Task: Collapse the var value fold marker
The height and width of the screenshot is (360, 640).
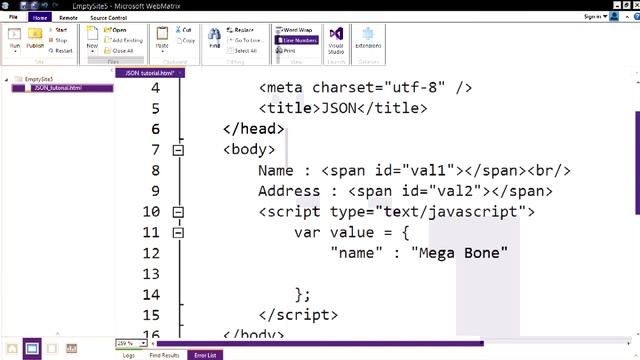Action: pyautogui.click(x=178, y=233)
